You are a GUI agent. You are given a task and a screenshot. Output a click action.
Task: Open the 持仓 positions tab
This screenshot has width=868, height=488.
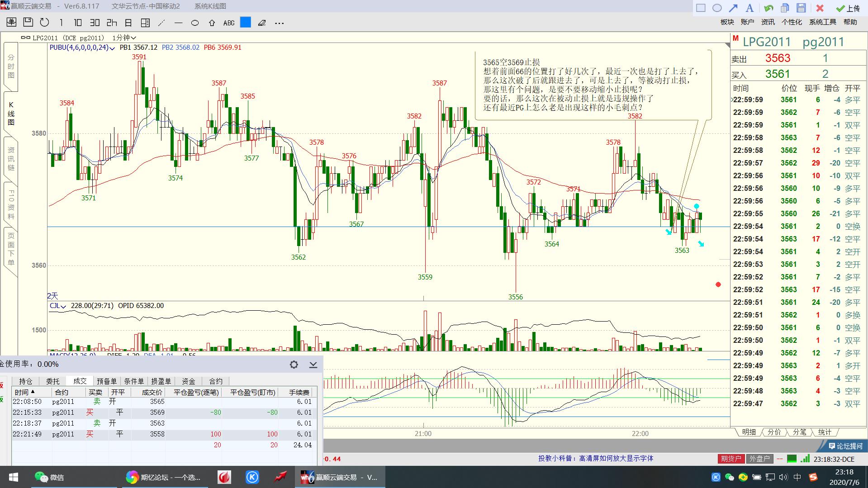[x=26, y=381]
